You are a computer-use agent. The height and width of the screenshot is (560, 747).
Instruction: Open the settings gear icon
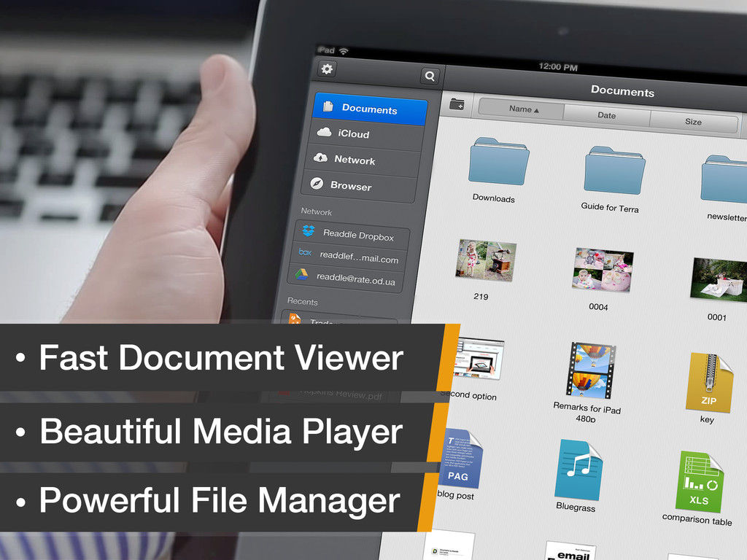(327, 69)
